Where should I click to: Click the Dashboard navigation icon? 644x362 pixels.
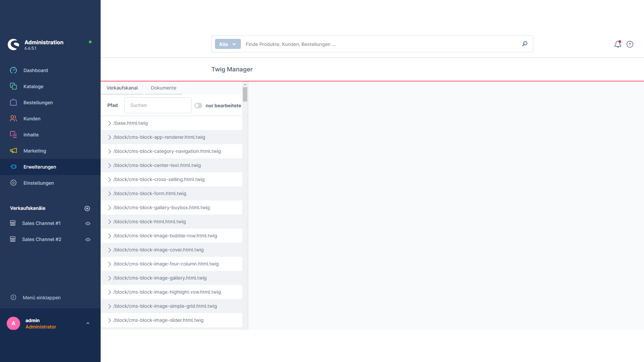14,70
